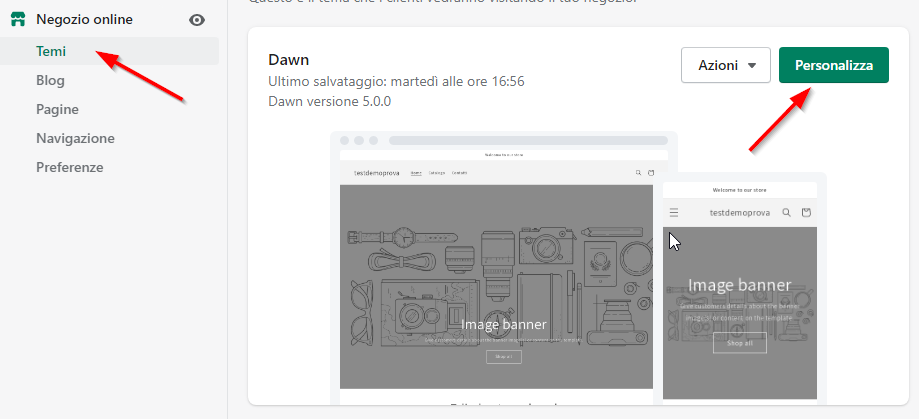Click the desktop preview browser address bar
This screenshot has width=919, height=419.
(x=527, y=141)
